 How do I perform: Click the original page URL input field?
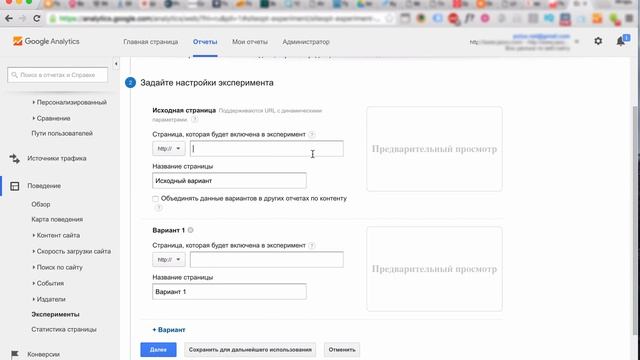(x=267, y=149)
